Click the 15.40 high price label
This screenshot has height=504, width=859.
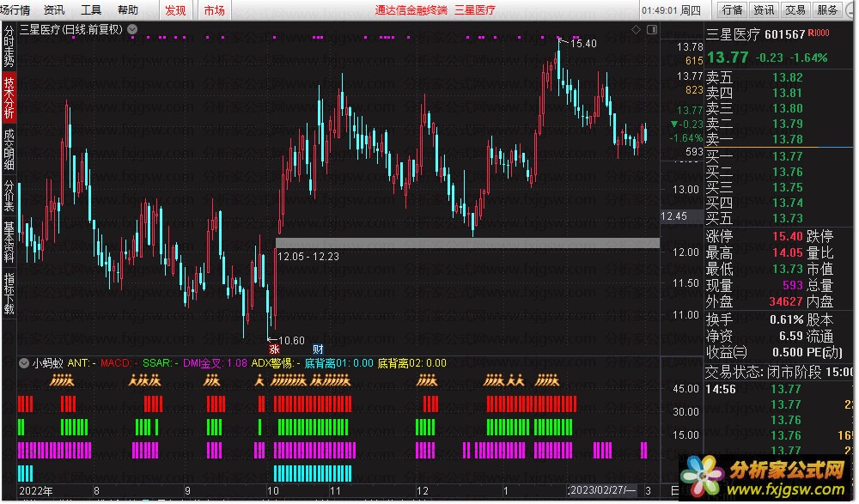583,43
